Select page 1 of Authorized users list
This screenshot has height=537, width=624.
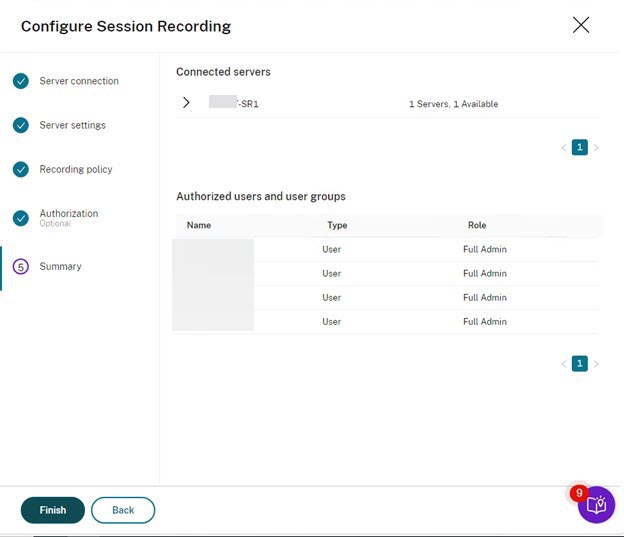click(579, 363)
